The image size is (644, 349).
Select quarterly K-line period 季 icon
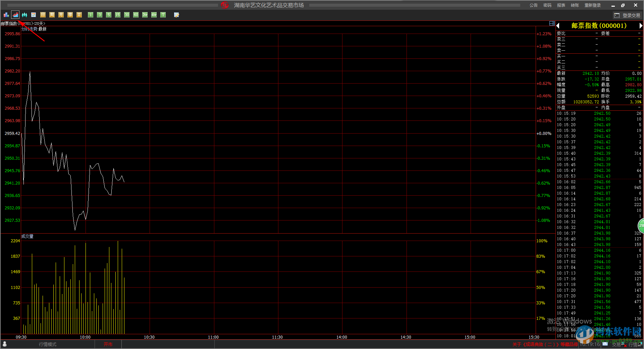click(x=70, y=15)
